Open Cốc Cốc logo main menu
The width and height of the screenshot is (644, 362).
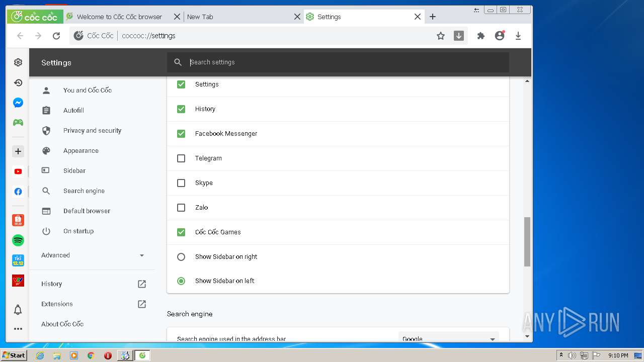35,17
